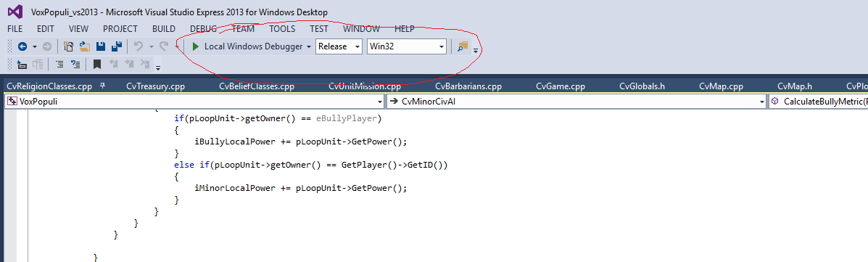Open the TEAM menu
The width and height of the screenshot is (868, 262).
click(x=243, y=29)
